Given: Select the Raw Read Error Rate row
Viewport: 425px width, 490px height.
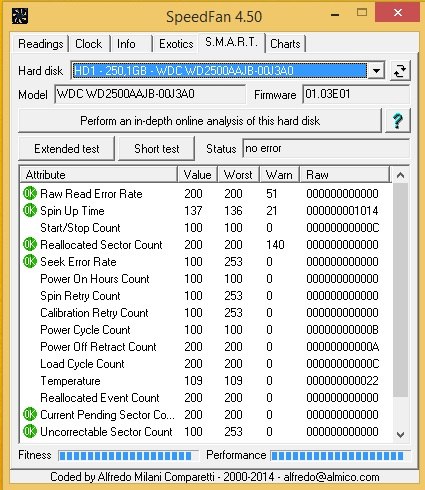Looking at the screenshot, I should click(206, 194).
